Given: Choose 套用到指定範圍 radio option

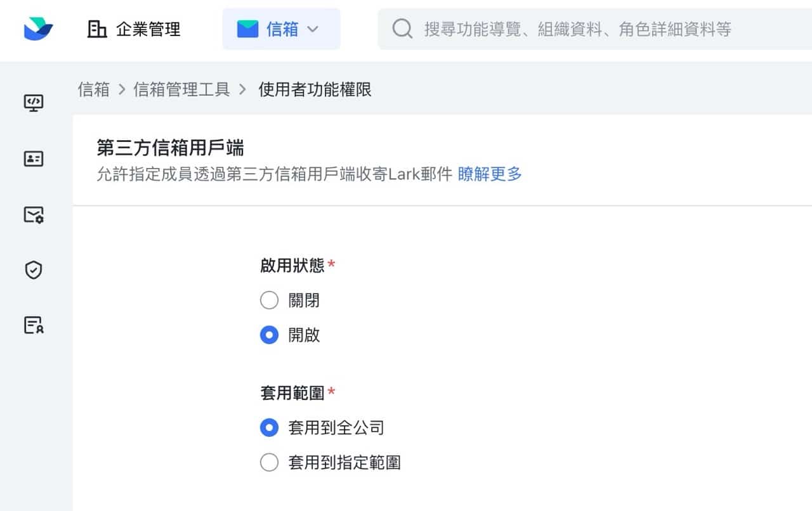Looking at the screenshot, I should [270, 463].
